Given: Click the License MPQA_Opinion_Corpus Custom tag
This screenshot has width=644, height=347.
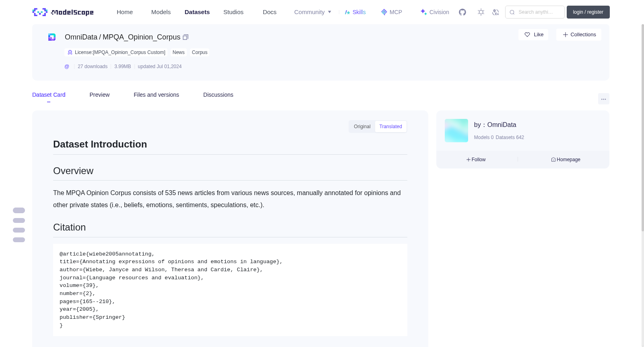Looking at the screenshot, I should (116, 52).
